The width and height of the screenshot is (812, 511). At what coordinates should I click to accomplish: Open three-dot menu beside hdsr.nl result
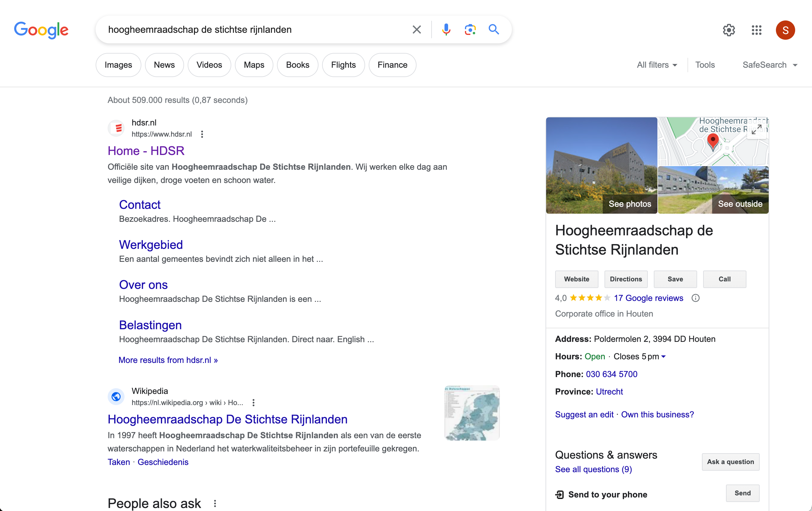(202, 134)
